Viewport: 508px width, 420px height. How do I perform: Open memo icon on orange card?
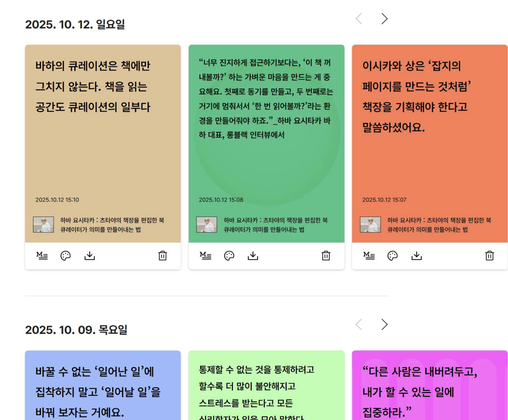[x=369, y=256]
